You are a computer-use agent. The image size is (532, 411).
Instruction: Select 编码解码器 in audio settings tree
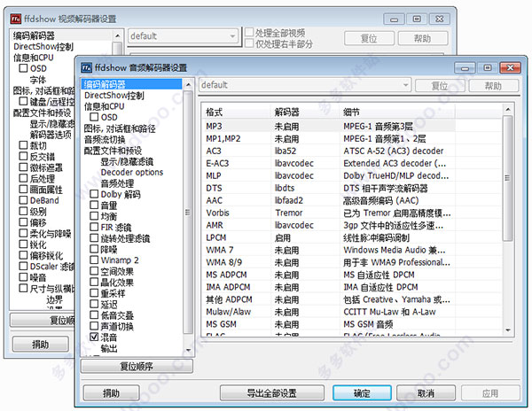click(x=131, y=84)
